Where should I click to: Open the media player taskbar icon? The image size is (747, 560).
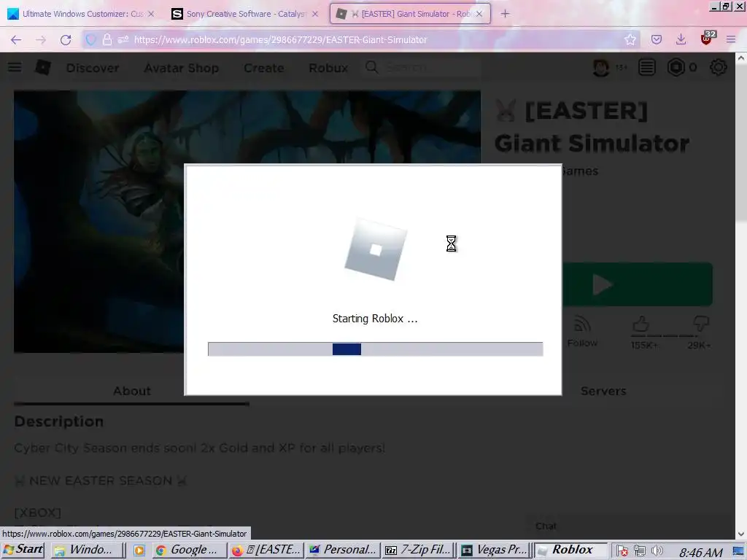point(139,551)
